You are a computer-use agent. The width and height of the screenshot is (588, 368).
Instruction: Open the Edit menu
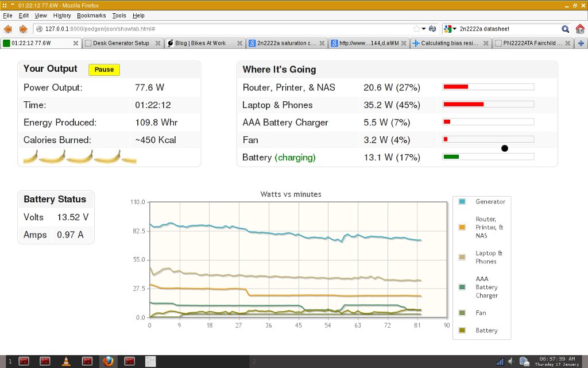coord(24,16)
